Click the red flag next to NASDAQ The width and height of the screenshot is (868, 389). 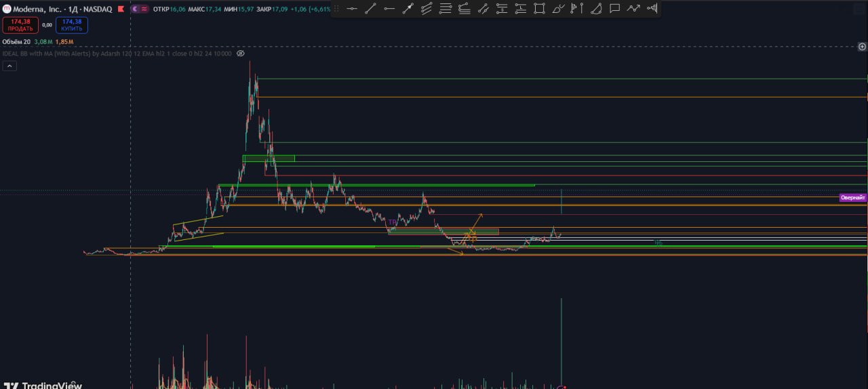(x=121, y=9)
